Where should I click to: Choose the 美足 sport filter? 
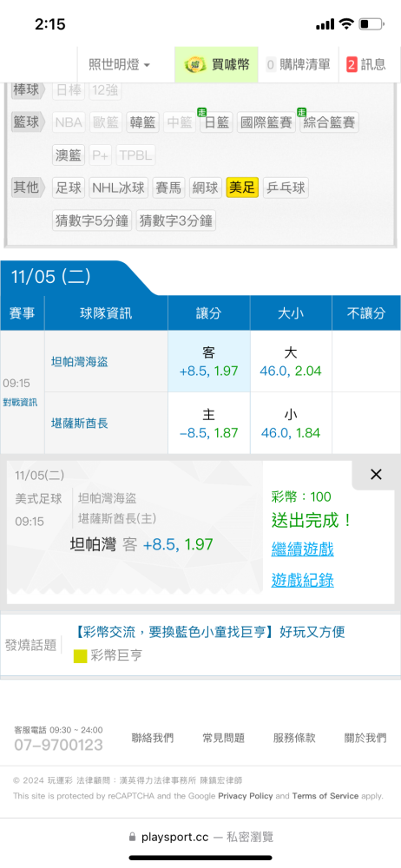(x=242, y=188)
